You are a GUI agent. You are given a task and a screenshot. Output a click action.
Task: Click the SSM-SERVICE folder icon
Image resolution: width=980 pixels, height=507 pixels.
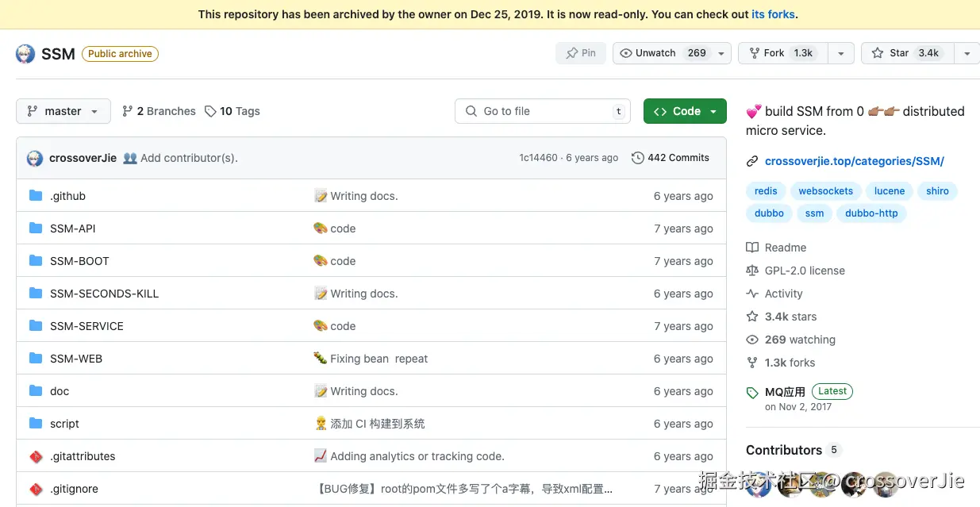(x=36, y=326)
